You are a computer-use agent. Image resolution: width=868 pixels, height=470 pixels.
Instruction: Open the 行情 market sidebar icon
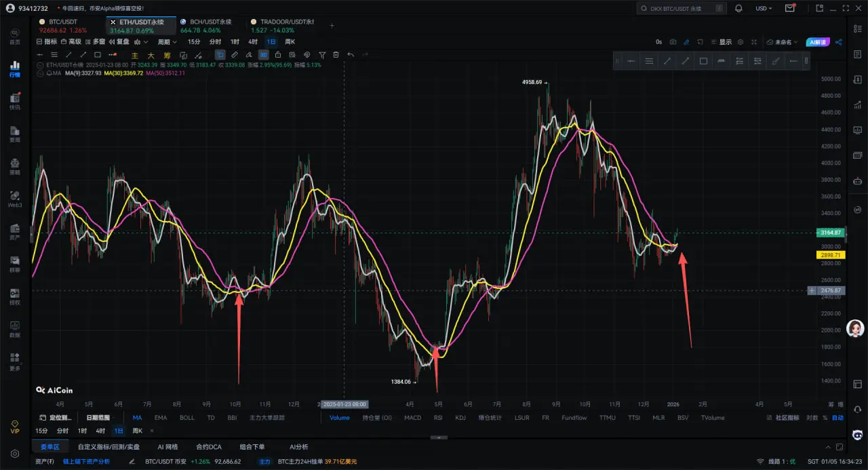(14, 69)
